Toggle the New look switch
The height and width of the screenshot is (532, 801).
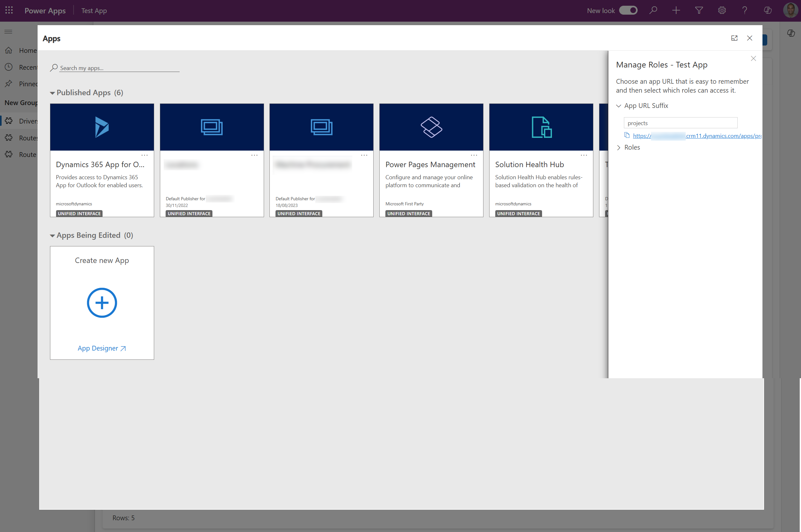click(628, 11)
